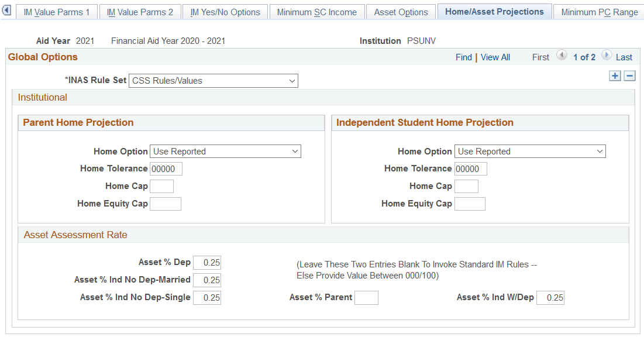Add a new row using the plus icon
Screen dimensions: 644x337
[615, 76]
